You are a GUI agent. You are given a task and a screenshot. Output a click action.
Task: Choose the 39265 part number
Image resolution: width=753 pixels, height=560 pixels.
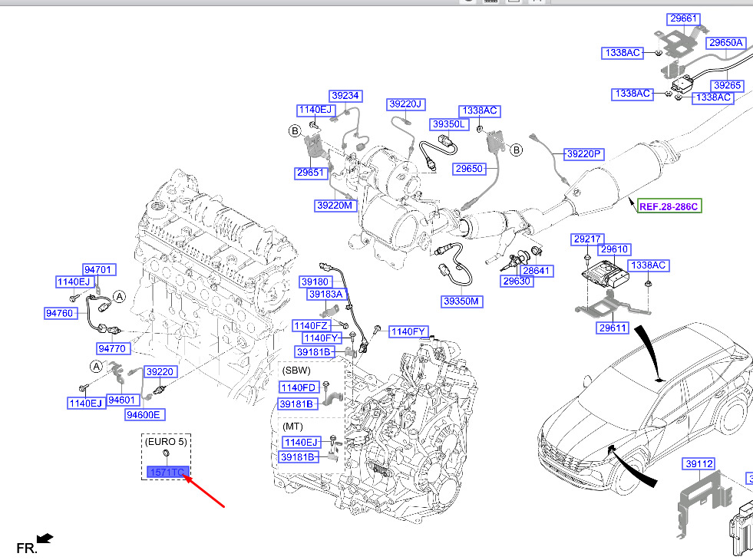(x=727, y=85)
